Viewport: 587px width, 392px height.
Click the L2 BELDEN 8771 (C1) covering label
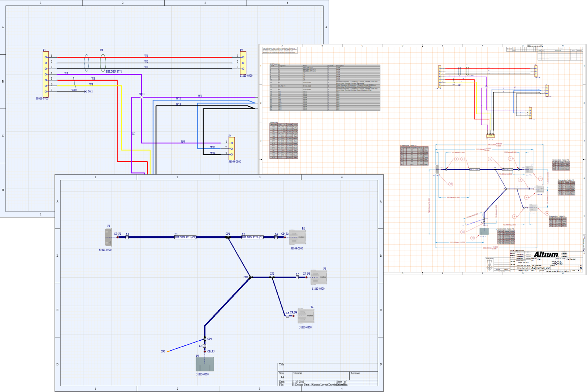[x=252, y=237]
